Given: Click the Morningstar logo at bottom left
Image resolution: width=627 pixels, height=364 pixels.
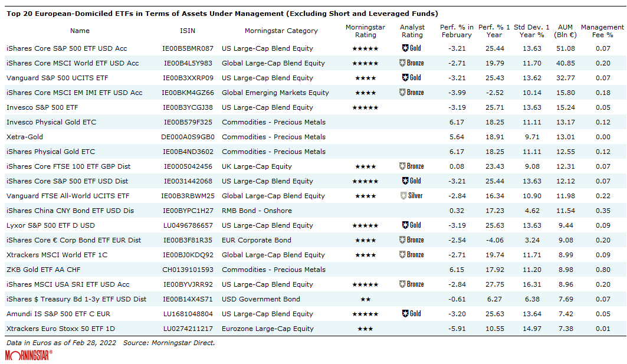Looking at the screenshot, I should (x=28, y=355).
